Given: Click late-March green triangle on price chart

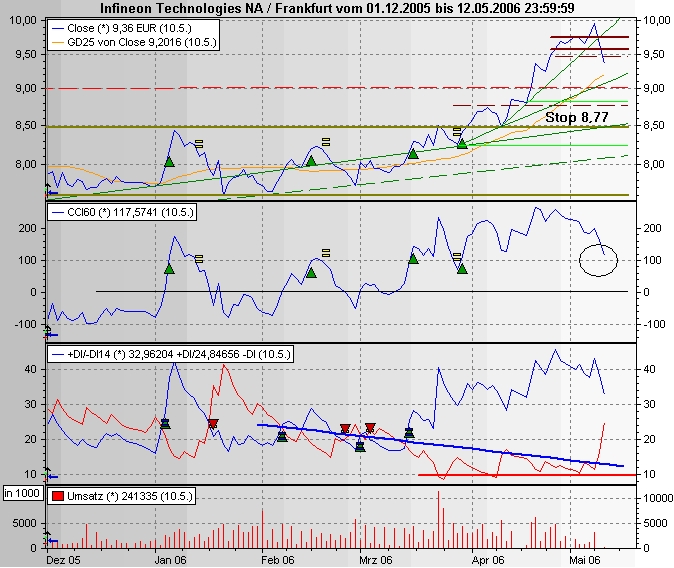Looking at the screenshot, I should (462, 144).
